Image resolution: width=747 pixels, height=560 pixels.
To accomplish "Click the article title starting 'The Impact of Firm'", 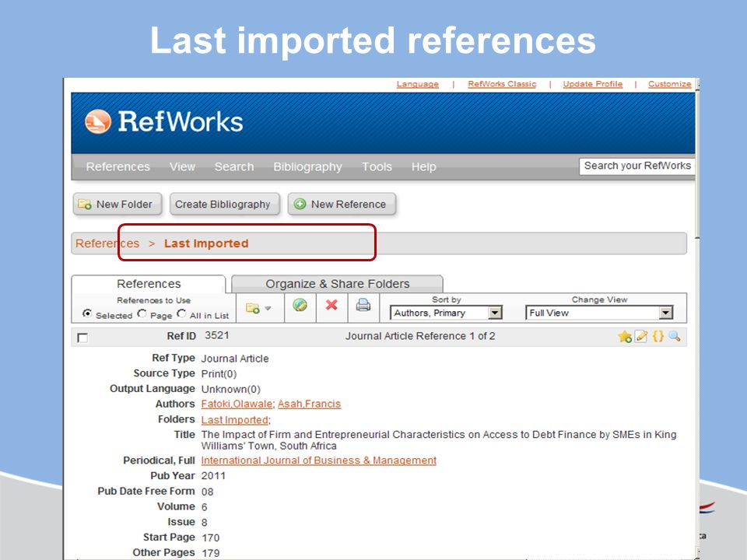I will point(439,440).
